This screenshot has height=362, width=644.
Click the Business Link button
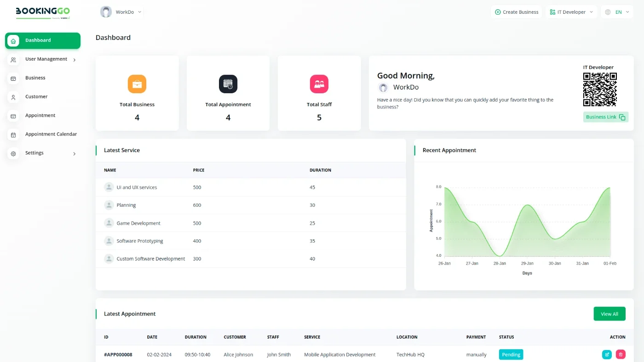606,117
